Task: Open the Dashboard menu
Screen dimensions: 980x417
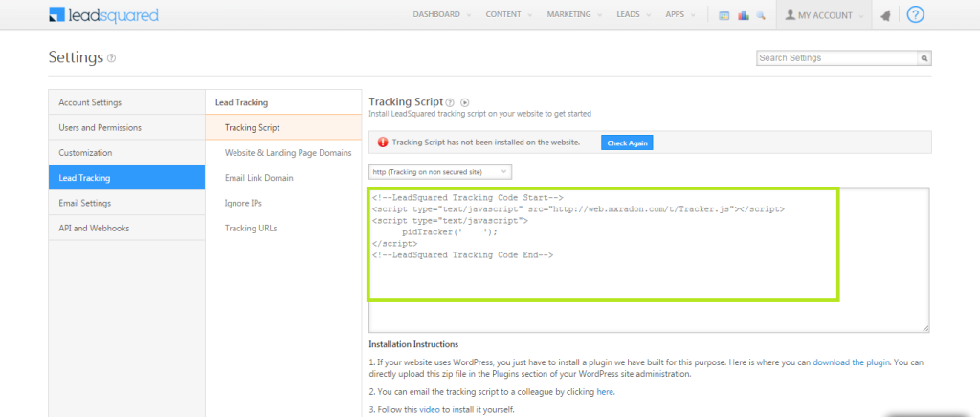Action: pyautogui.click(x=442, y=15)
